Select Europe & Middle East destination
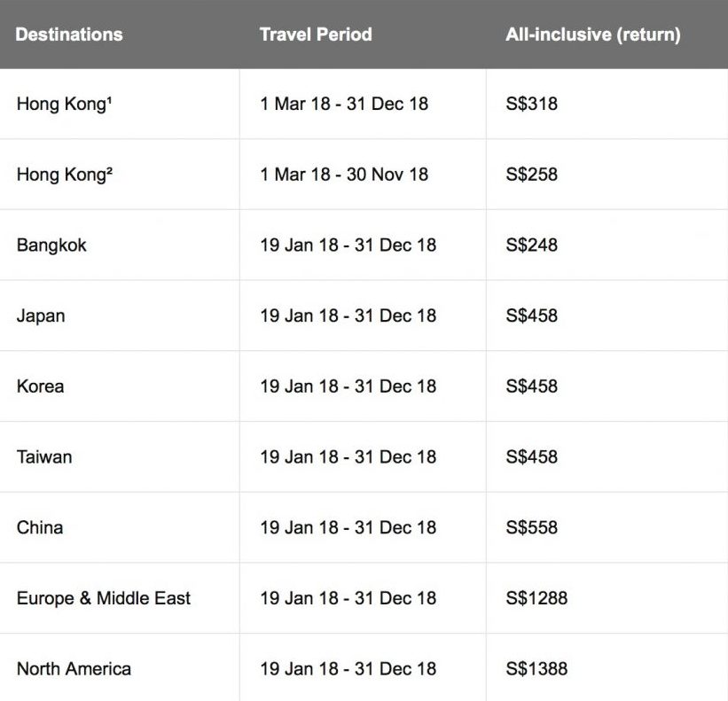728x701 pixels. click(104, 598)
